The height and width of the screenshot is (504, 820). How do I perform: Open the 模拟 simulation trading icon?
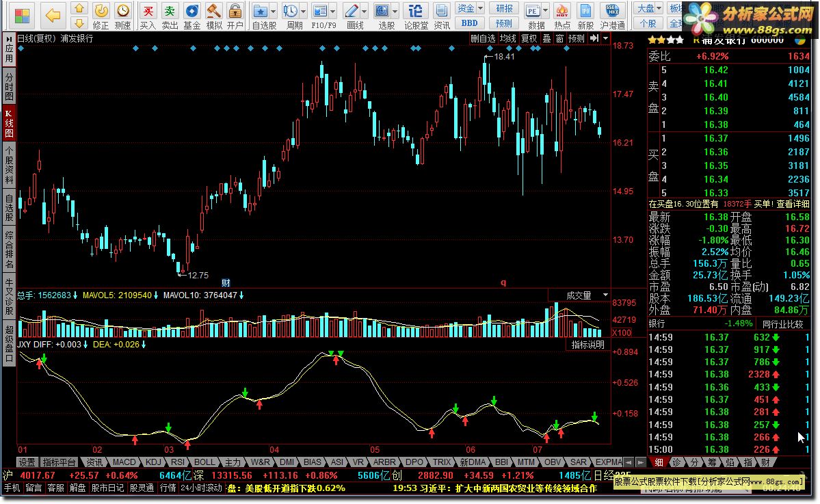213,16
